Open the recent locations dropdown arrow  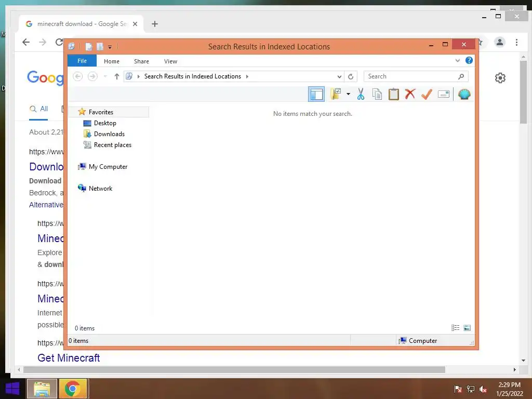pyautogui.click(x=105, y=76)
